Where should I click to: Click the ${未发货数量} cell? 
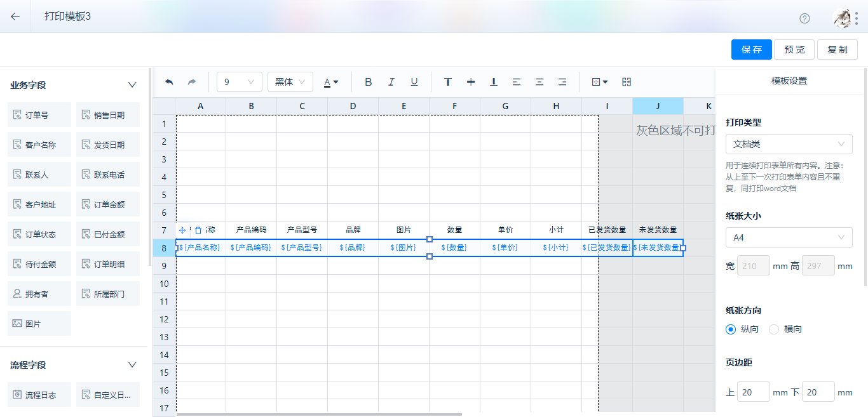658,248
